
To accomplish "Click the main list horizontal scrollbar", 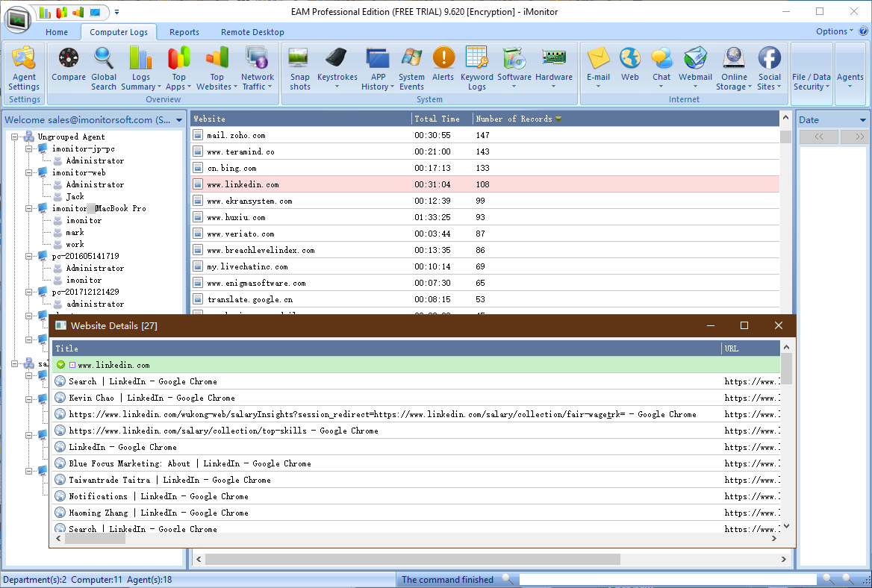I will [x=412, y=559].
